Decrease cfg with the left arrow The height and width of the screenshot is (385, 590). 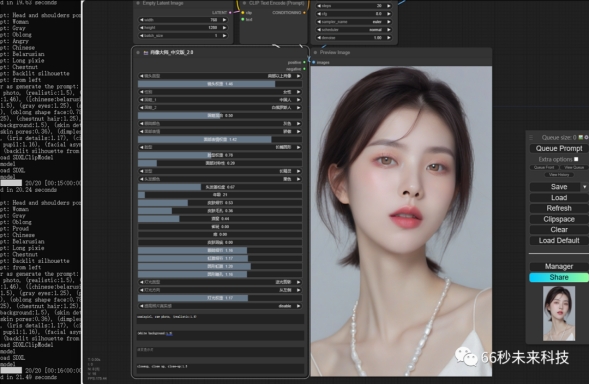[x=319, y=14]
